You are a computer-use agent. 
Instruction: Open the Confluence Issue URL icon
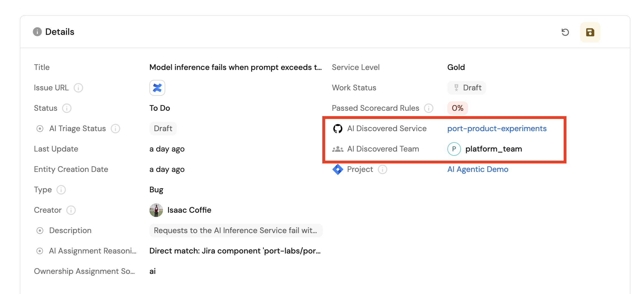pyautogui.click(x=157, y=88)
